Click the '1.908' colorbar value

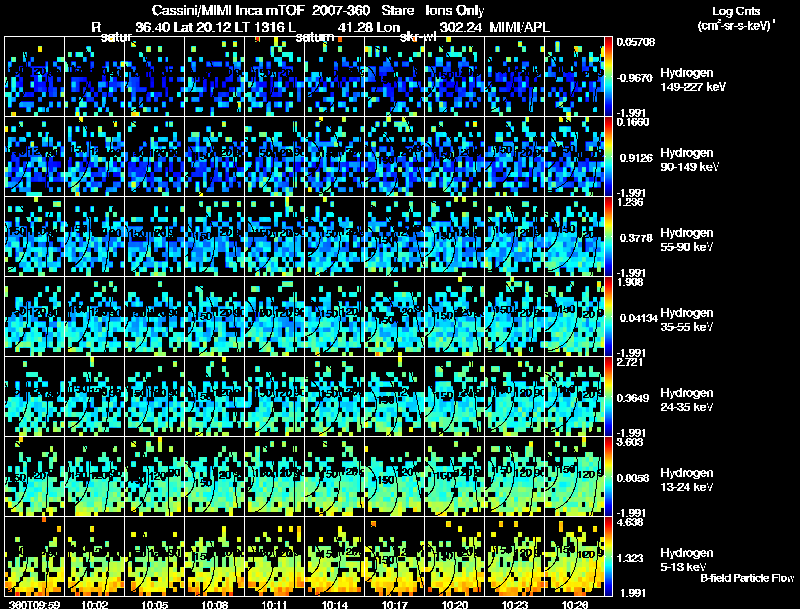pyautogui.click(x=630, y=283)
